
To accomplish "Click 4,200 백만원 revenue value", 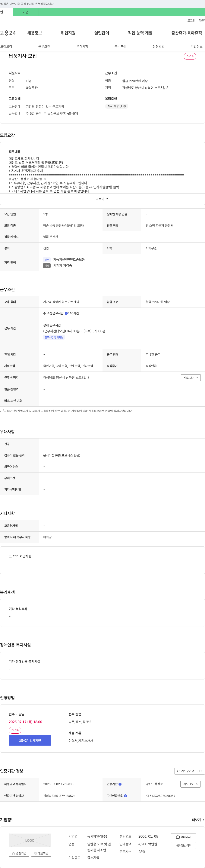I will pyautogui.click(x=148, y=844).
